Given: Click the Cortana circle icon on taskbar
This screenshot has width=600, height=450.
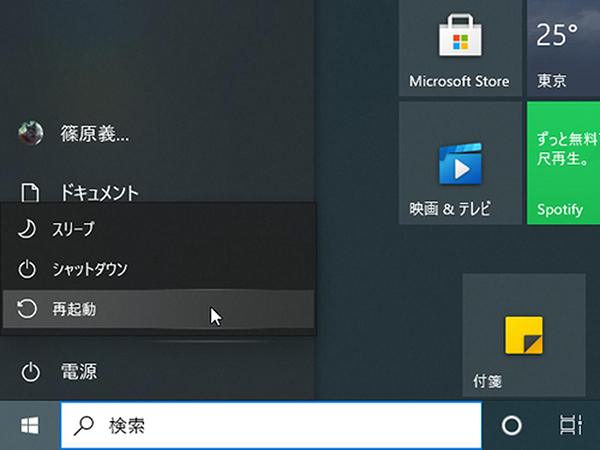Looking at the screenshot, I should 511,425.
